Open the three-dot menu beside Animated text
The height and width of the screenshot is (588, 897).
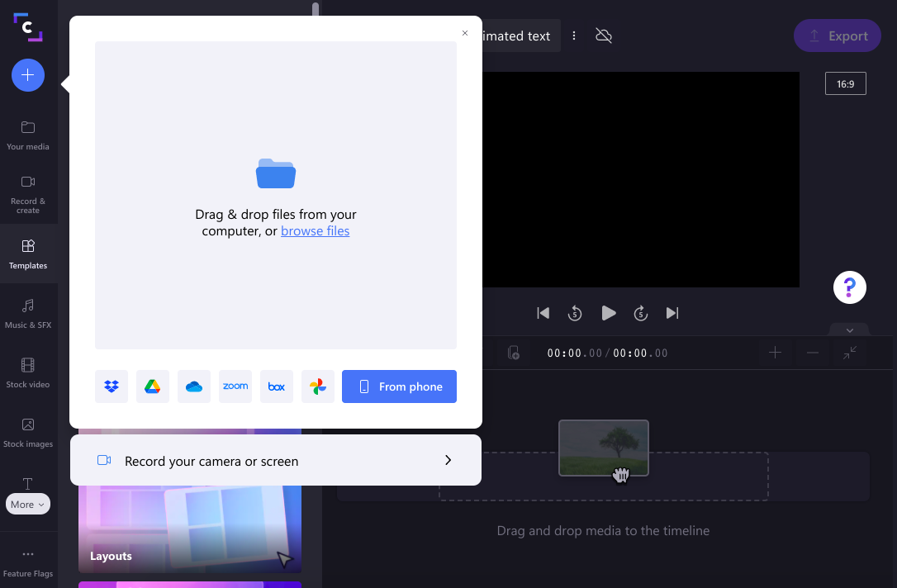[x=574, y=36]
